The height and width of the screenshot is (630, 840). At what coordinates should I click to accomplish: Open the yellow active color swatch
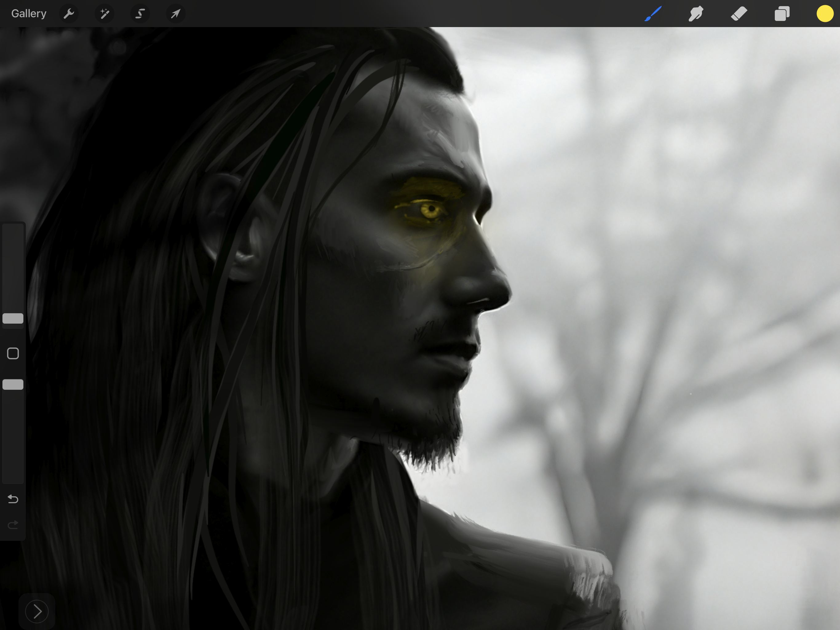click(825, 14)
